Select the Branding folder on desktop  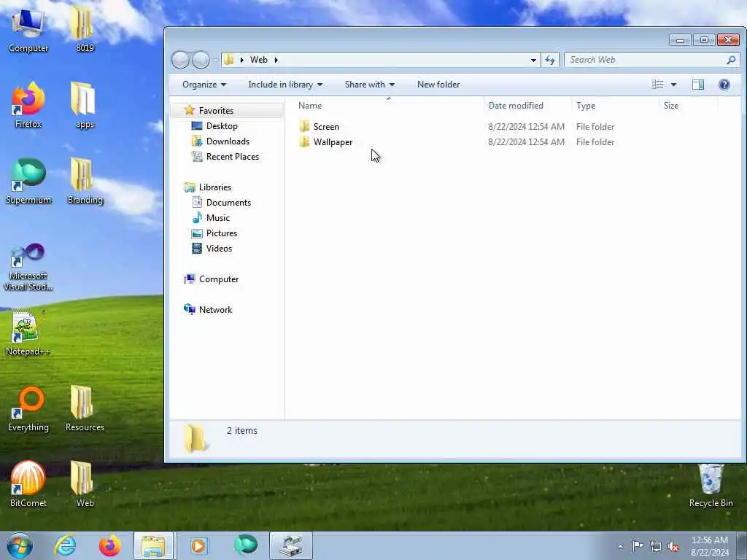point(85,181)
